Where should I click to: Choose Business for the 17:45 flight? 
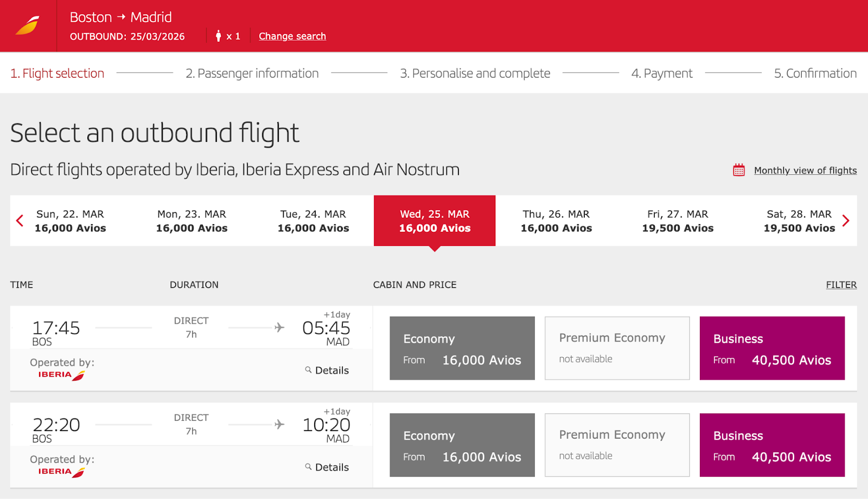[772, 348]
